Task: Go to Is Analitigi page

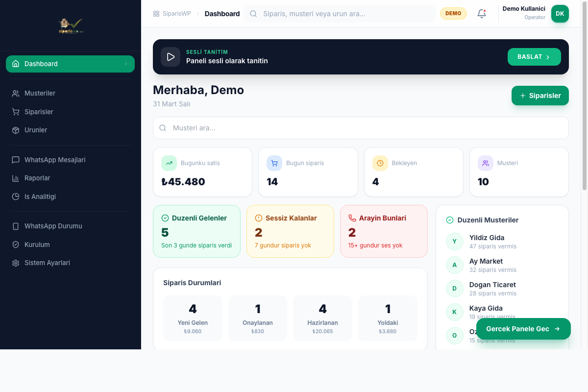Action: (40, 196)
